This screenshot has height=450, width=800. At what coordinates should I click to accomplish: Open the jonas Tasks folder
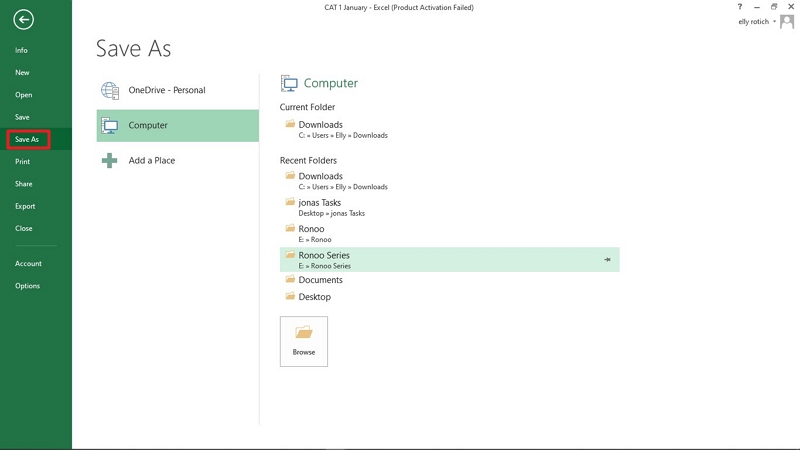click(449, 208)
